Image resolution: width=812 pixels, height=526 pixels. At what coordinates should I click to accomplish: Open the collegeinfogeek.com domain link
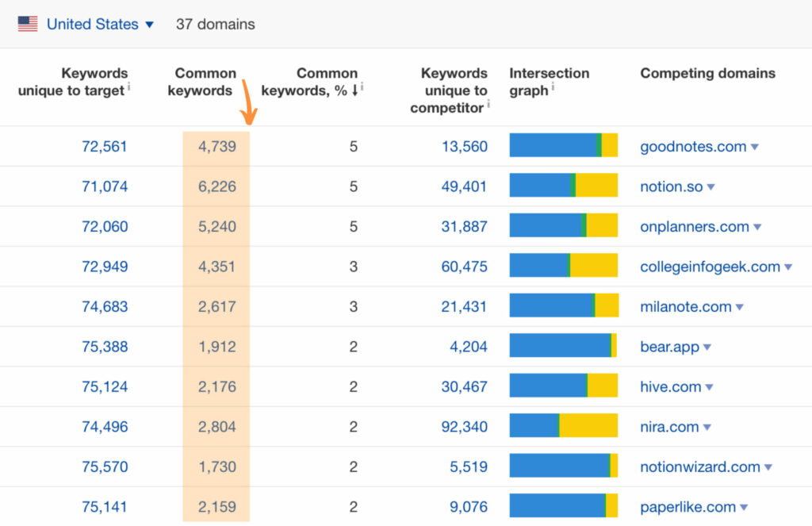point(710,267)
